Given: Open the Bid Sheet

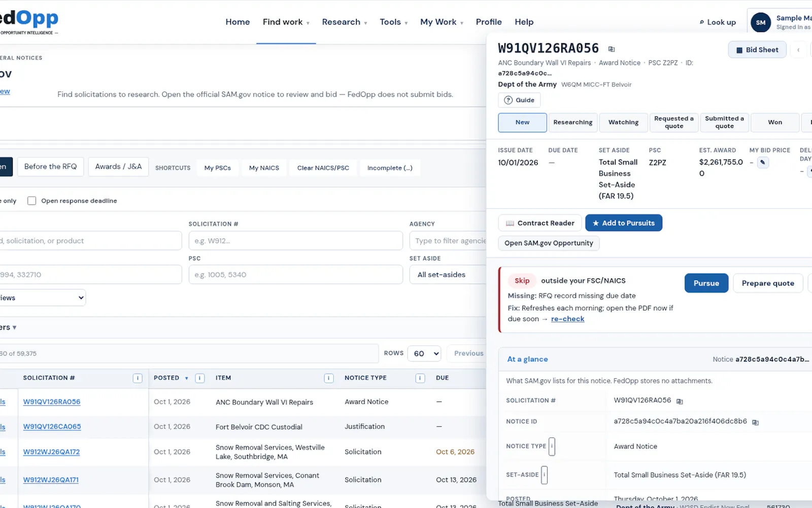Looking at the screenshot, I should (757, 50).
